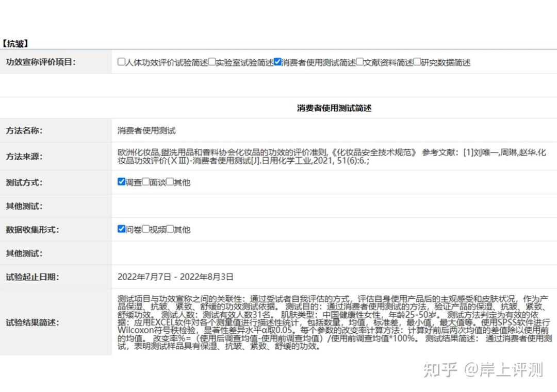Click the 功效宣称评价项目 label
This screenshot has width=557, height=392.
(41, 62)
